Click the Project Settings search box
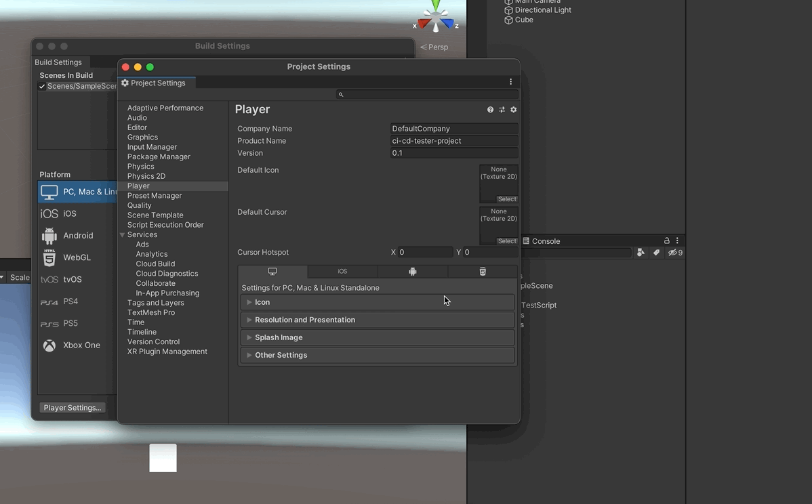Screen dimensions: 812x504 tap(427, 94)
